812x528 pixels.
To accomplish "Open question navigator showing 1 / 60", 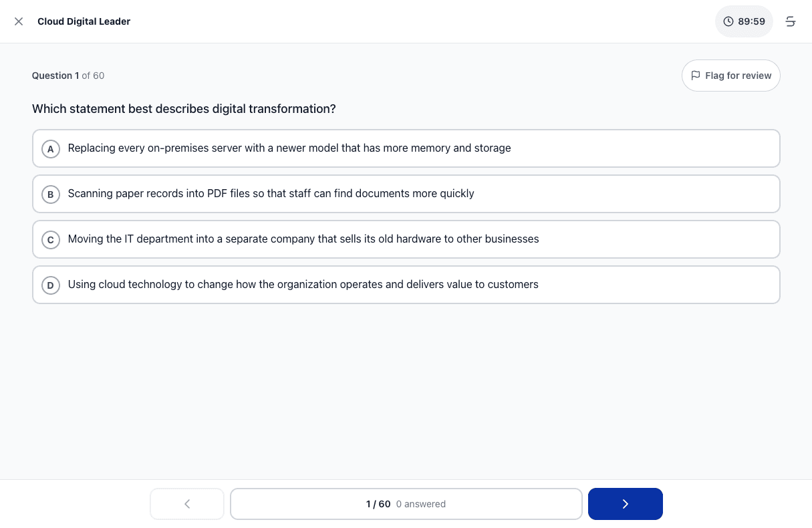I will [x=406, y=504].
